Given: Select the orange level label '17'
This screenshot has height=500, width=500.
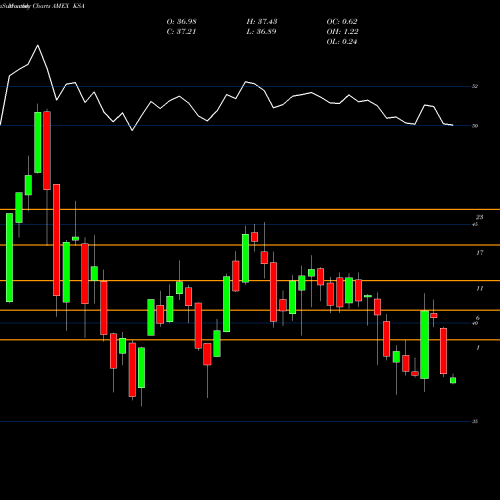Looking at the screenshot, I should 479,253.
